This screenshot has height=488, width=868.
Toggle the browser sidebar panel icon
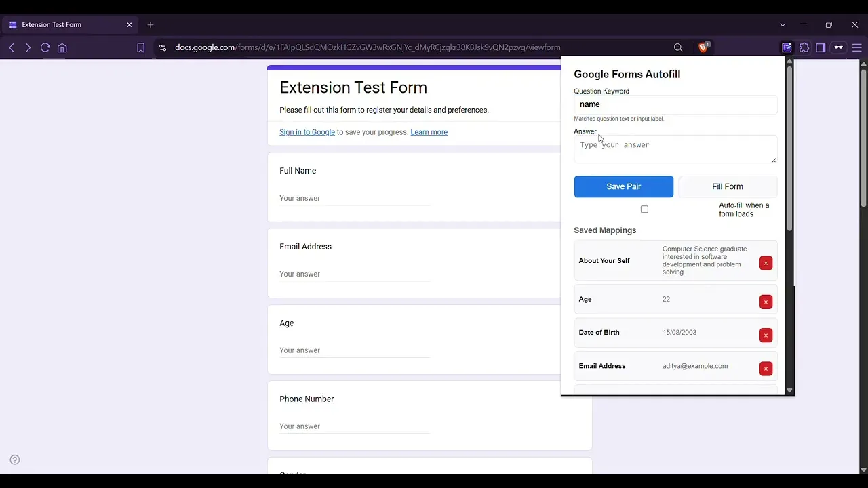(x=821, y=47)
